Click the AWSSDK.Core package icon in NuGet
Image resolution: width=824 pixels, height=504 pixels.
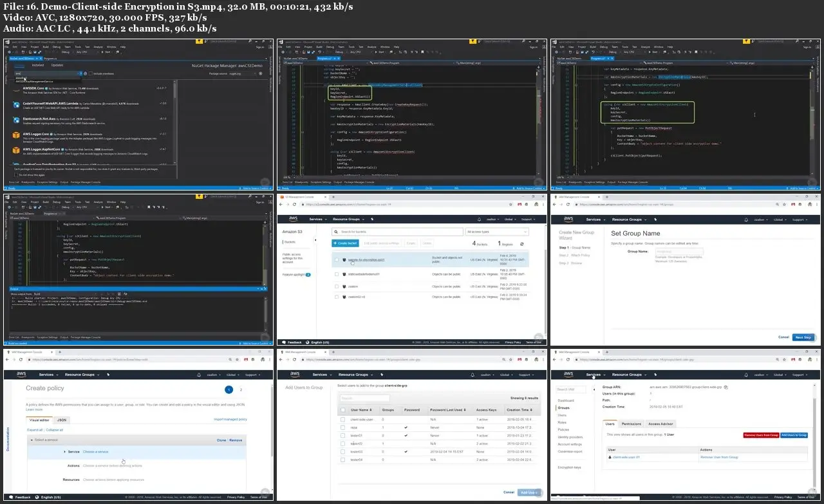17,88
